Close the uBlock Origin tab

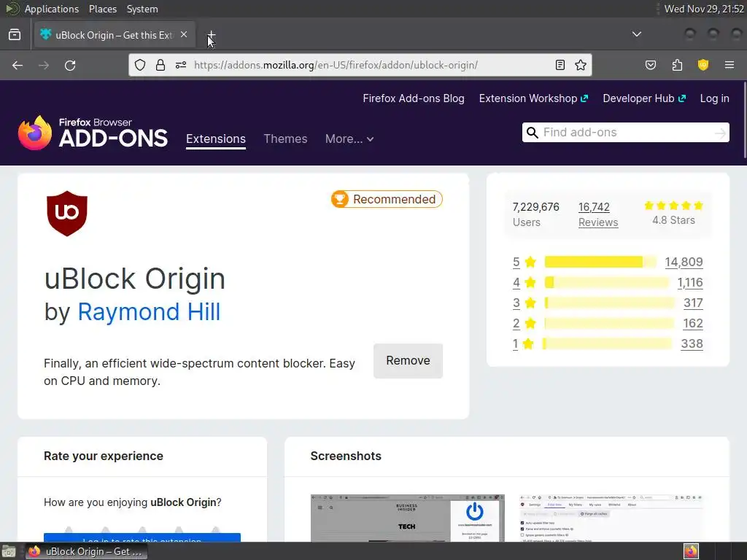(184, 35)
